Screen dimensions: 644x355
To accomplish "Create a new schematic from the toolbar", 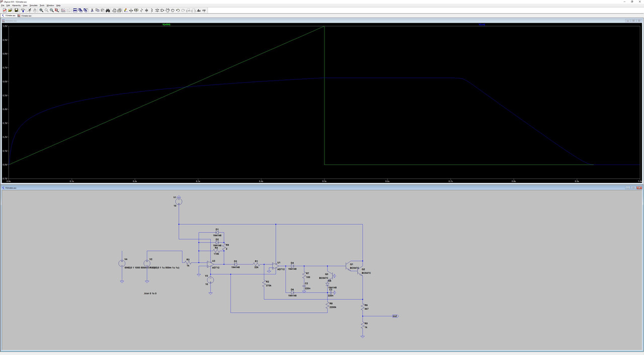I will [5, 10].
